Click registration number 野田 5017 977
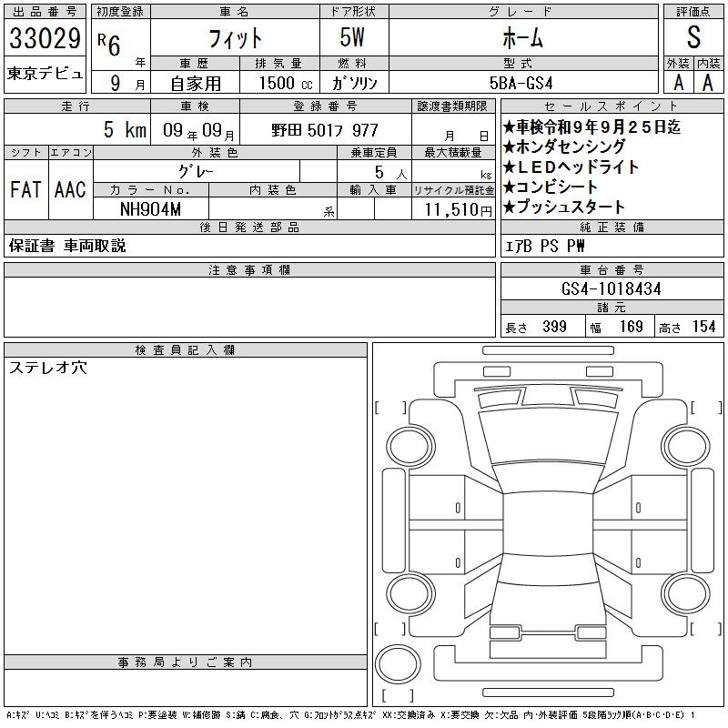The height and width of the screenshot is (728, 728). [325, 130]
